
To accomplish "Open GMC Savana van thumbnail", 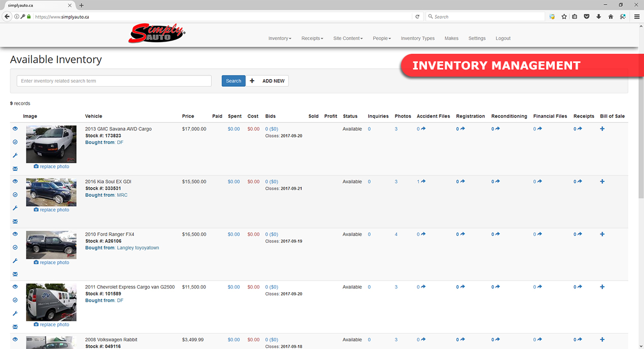I will tap(51, 144).
